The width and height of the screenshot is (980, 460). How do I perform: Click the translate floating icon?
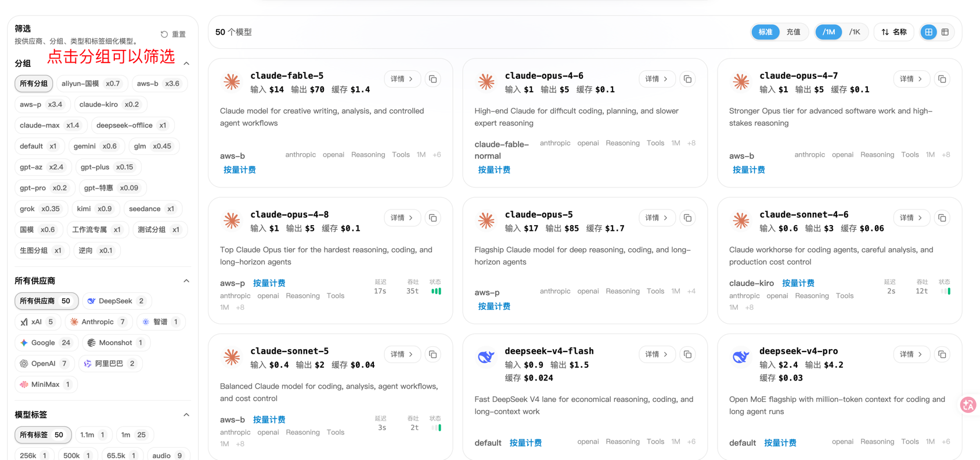(968, 405)
